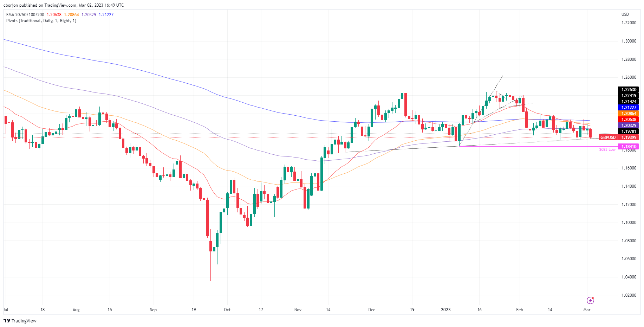Viewport: 644px width, 327px height.
Task: Click the Jul marker on time axis
Action: click(6, 310)
